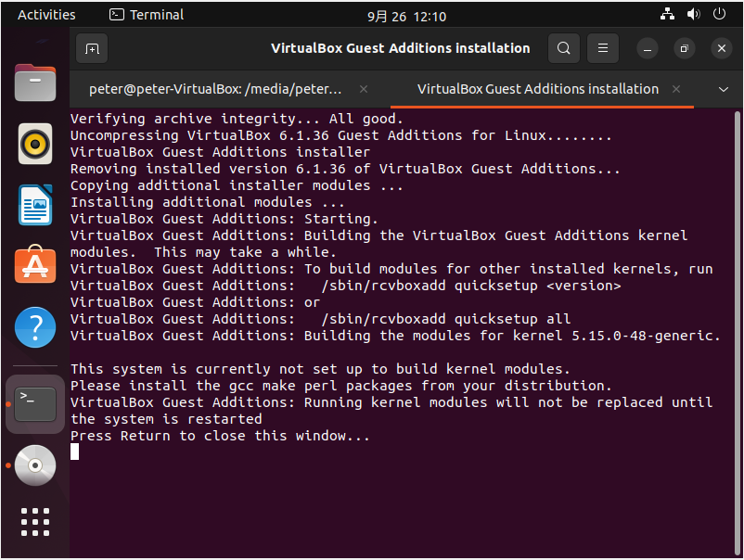The height and width of the screenshot is (560, 744).
Task: Open the power menu icon
Action: 719,14
